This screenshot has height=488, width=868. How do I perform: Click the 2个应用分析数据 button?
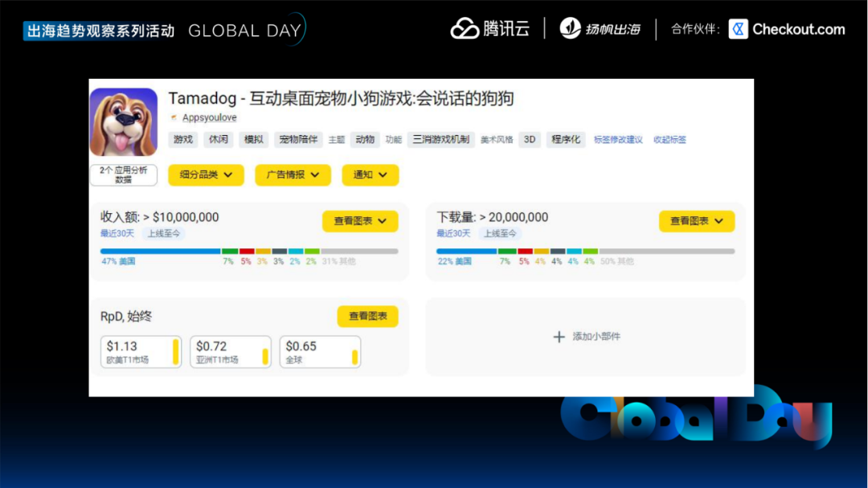[x=124, y=175]
